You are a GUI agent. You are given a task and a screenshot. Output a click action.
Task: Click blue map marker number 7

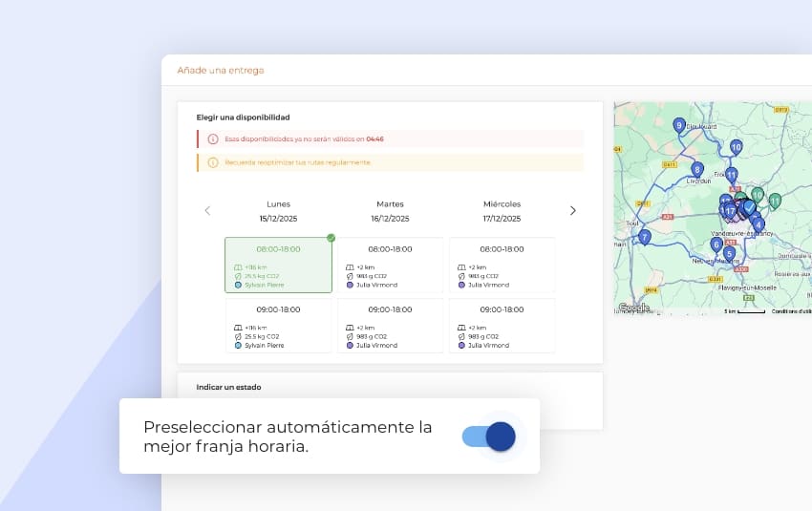point(645,236)
